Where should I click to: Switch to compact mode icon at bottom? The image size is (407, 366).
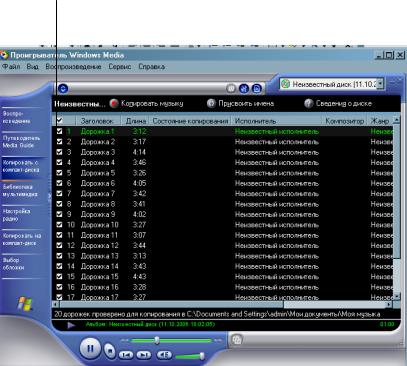(237, 340)
